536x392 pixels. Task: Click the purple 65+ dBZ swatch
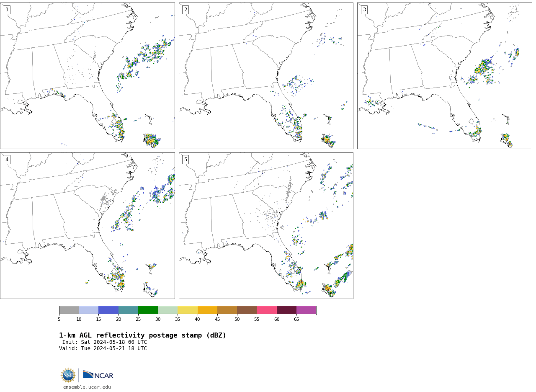306,310
